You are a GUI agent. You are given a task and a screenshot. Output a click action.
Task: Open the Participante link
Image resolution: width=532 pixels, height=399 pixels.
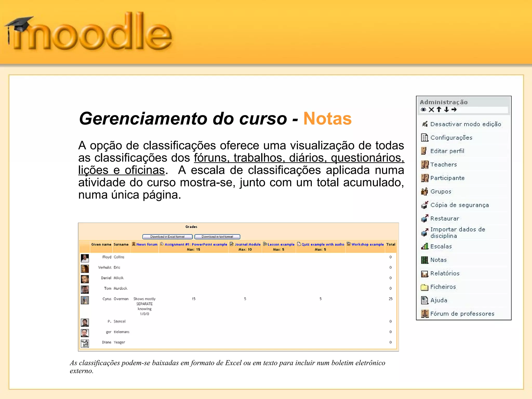(447, 178)
